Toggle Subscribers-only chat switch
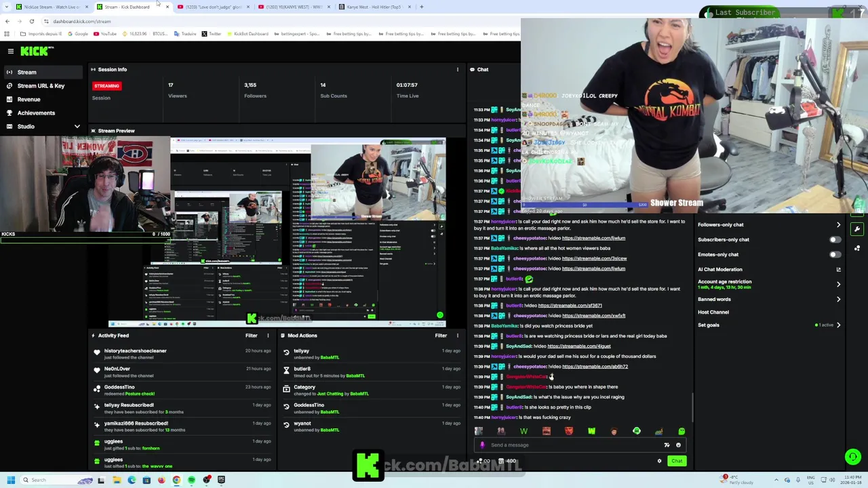This screenshot has width=868, height=488. point(835,239)
